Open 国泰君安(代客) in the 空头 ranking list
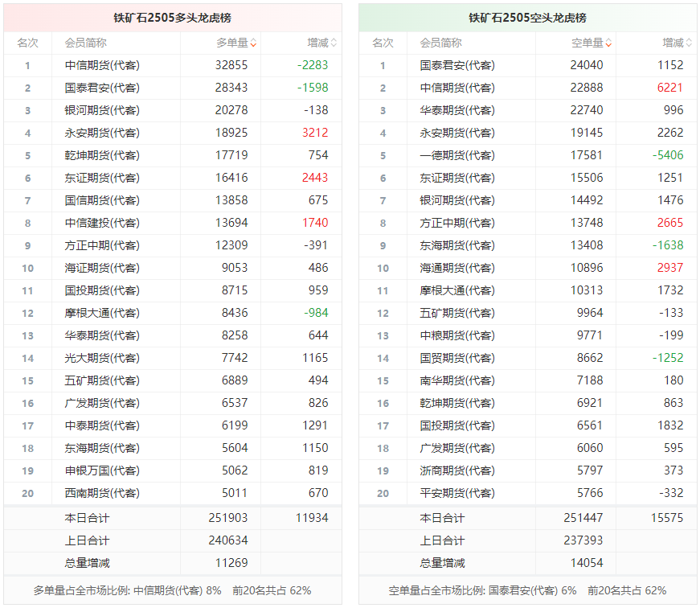Screen dimensions: 700x608 click(457, 66)
